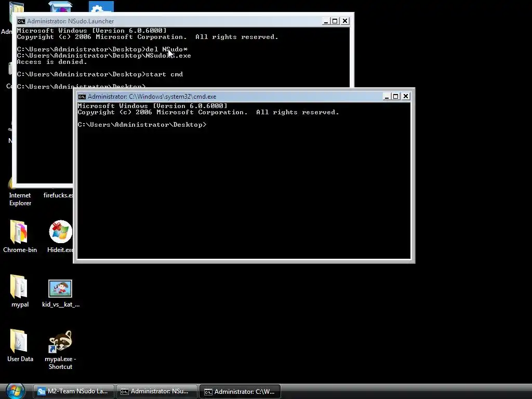
Task: Click the cmd.exe window title bar text
Action: pos(152,97)
